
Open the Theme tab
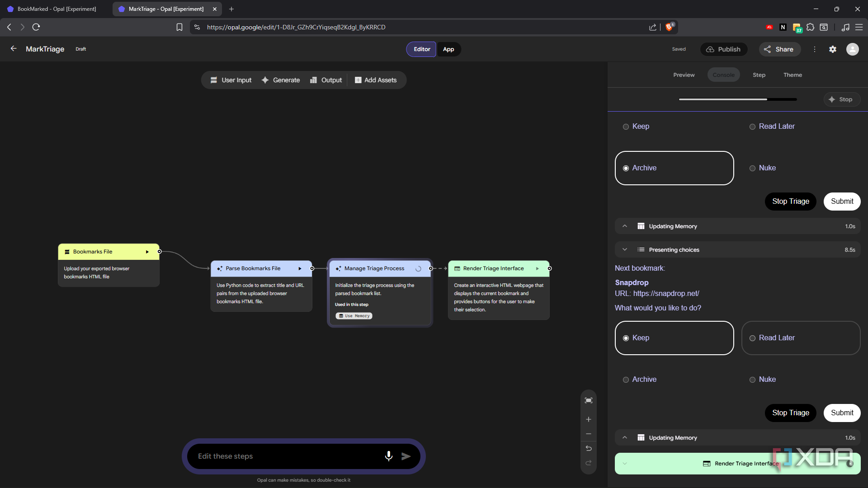tap(793, 75)
